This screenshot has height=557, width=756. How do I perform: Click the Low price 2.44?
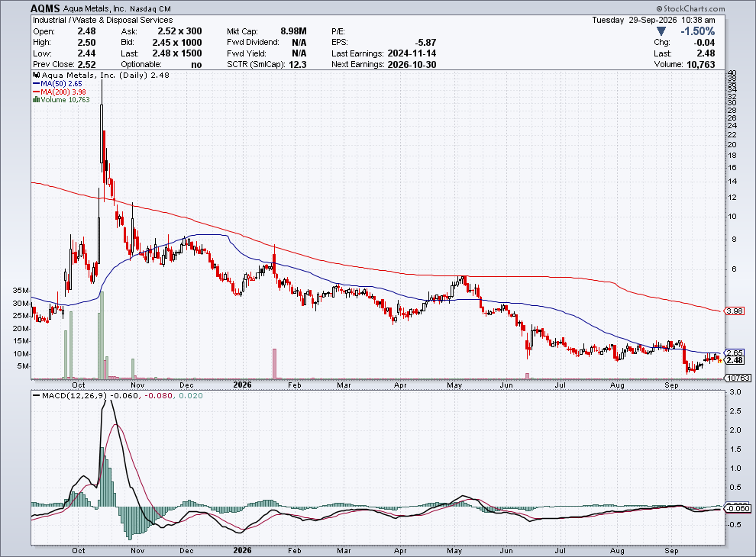(x=87, y=53)
